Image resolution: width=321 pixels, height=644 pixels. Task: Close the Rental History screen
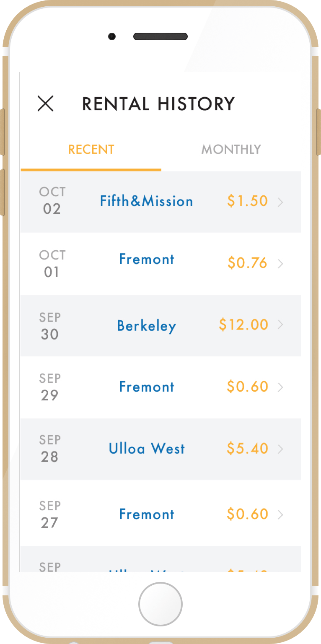coord(45,104)
